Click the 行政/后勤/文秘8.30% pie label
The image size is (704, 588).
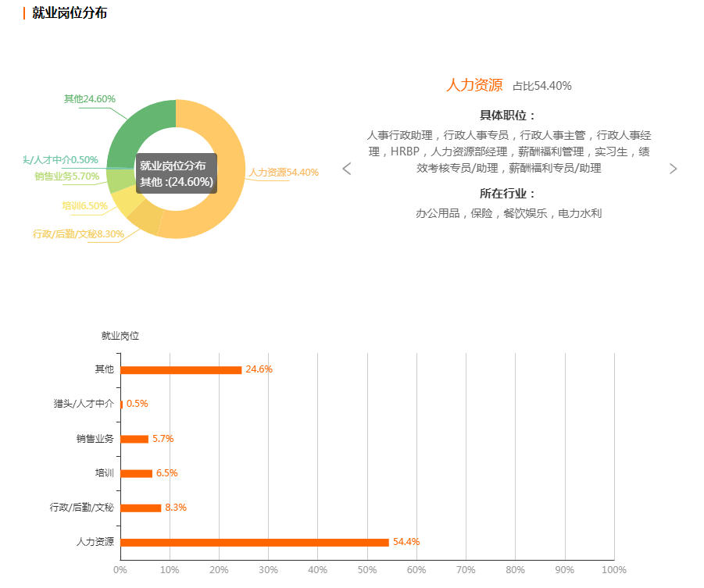coord(78,233)
